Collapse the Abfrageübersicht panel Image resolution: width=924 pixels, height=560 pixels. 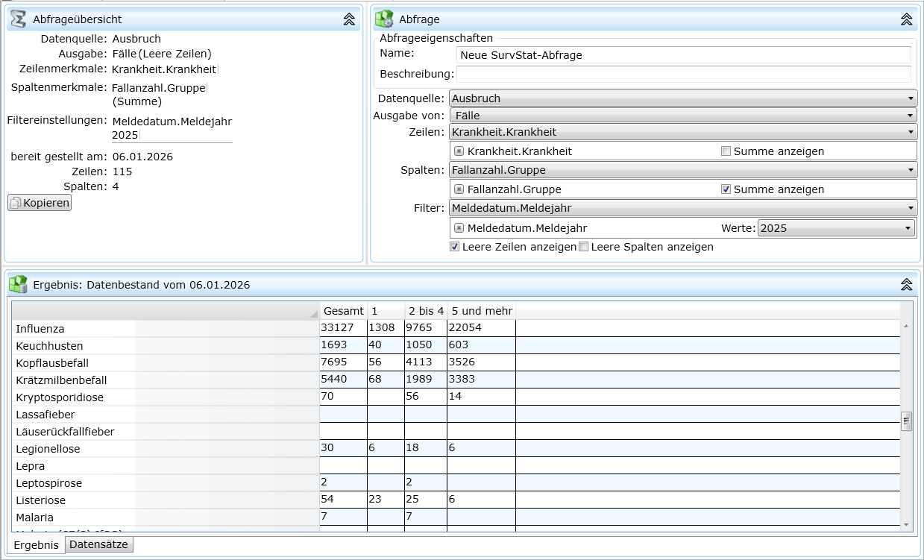coord(349,19)
